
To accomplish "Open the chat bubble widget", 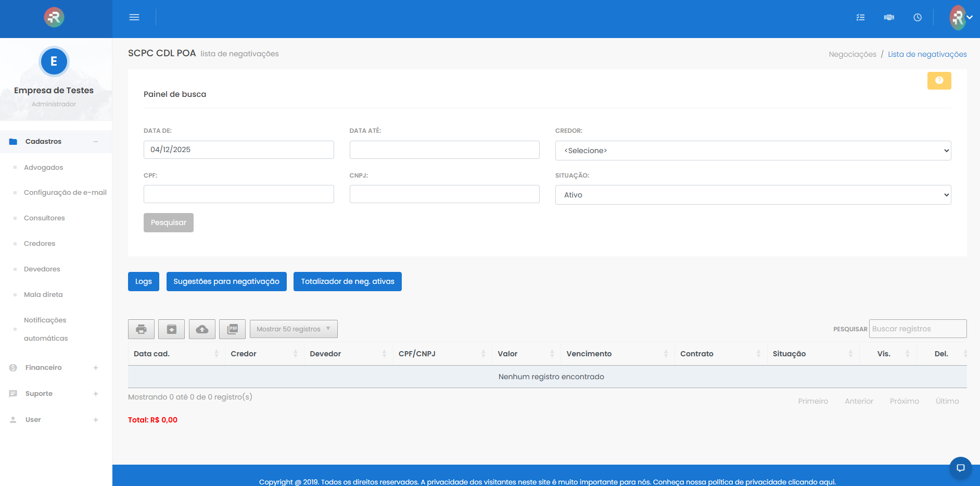I will click(960, 468).
